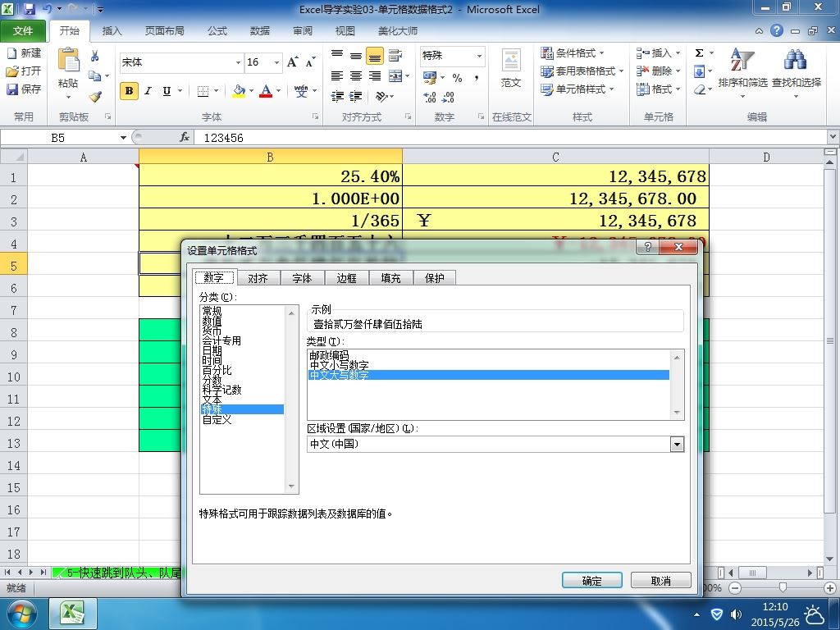840x630 pixels.
Task: Toggle Bottom Align (highlighted)
Action: [375, 55]
